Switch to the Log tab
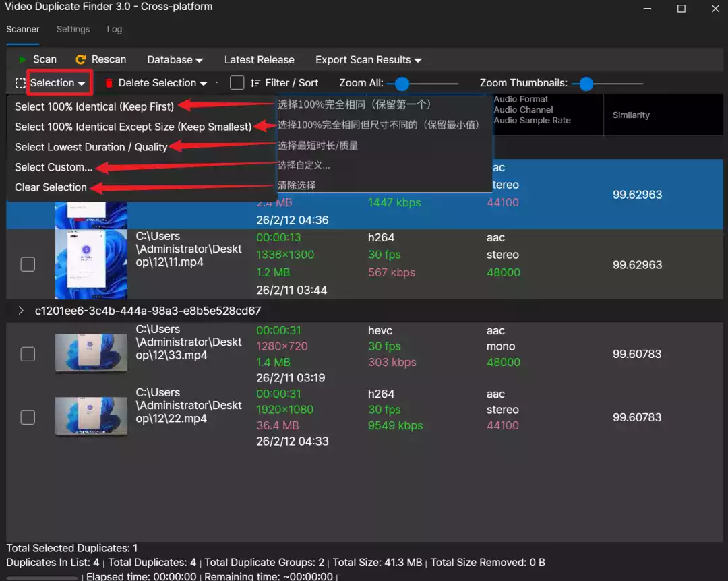The image size is (728, 581). tap(114, 29)
